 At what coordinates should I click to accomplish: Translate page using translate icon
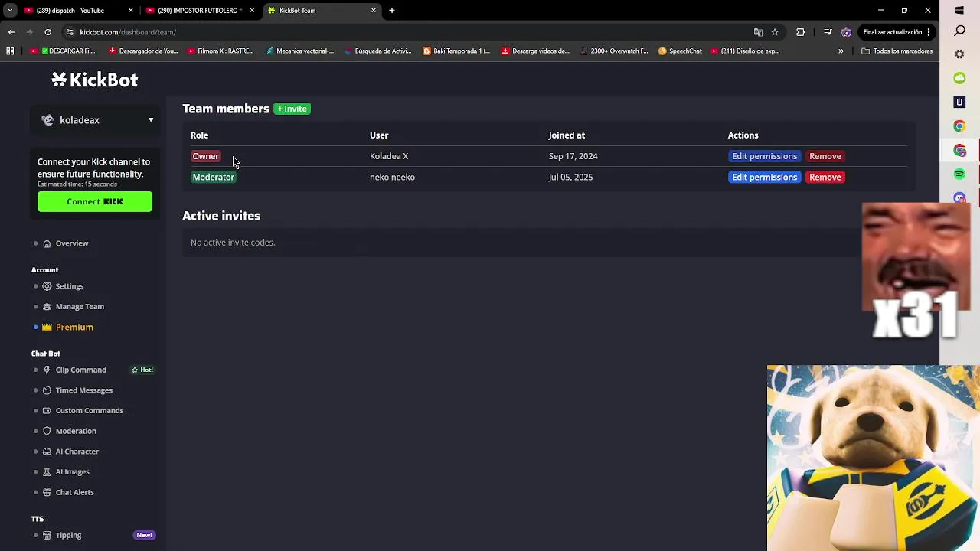click(x=758, y=32)
